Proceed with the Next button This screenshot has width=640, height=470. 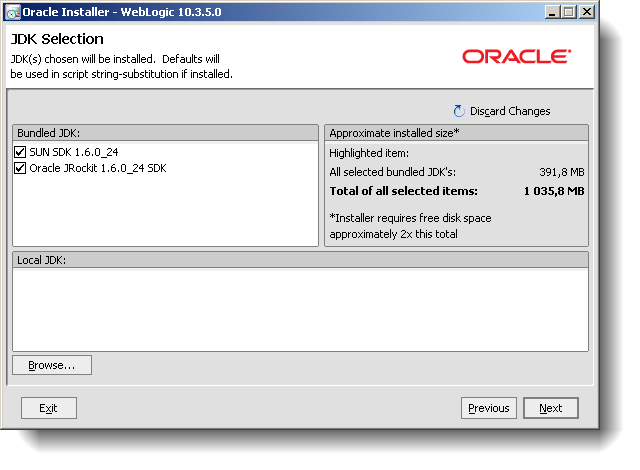pyautogui.click(x=551, y=408)
